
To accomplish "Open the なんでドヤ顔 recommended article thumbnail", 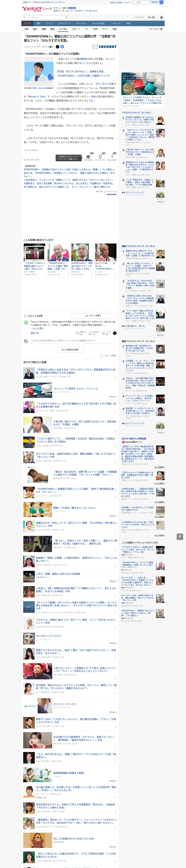I will click(x=106, y=252).
